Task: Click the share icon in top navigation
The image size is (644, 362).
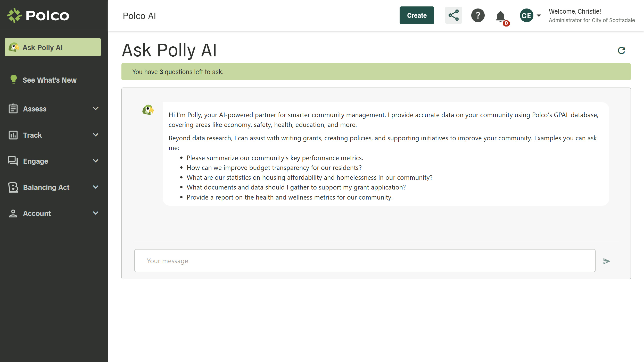Action: pos(453,15)
